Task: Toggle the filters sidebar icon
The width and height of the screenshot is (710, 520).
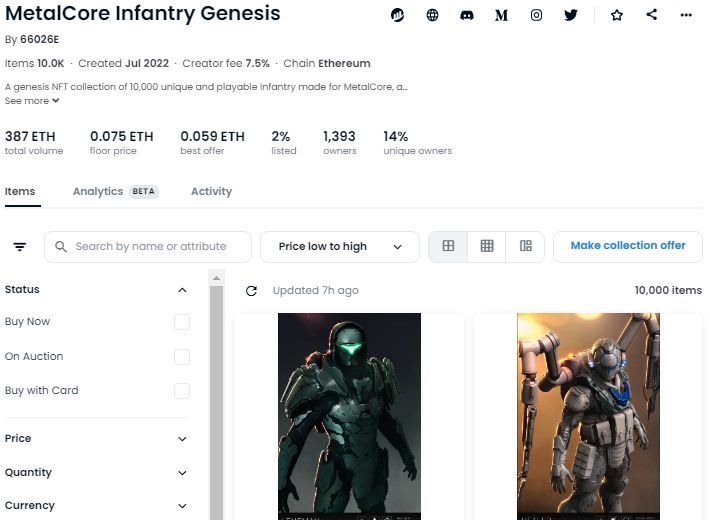Action: tap(20, 247)
